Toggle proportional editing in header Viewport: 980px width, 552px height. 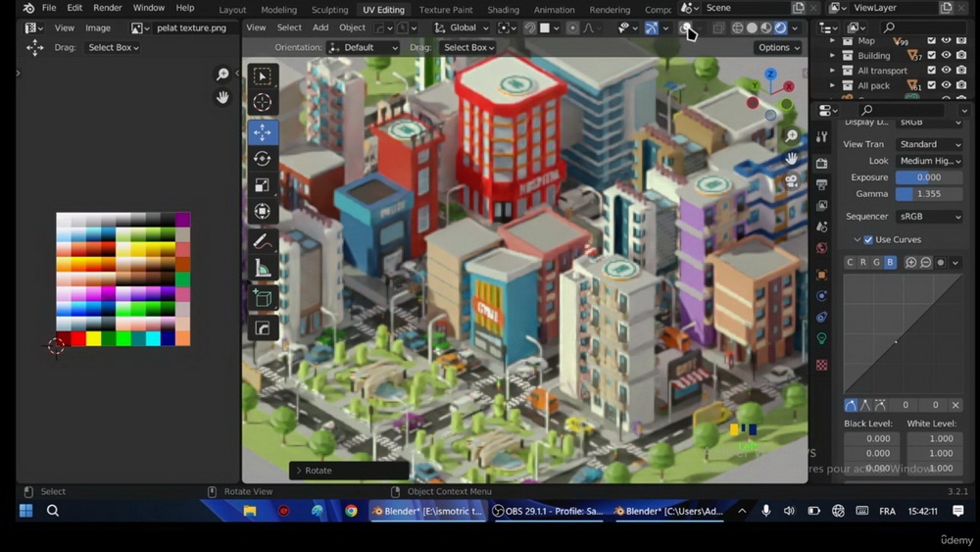click(572, 28)
